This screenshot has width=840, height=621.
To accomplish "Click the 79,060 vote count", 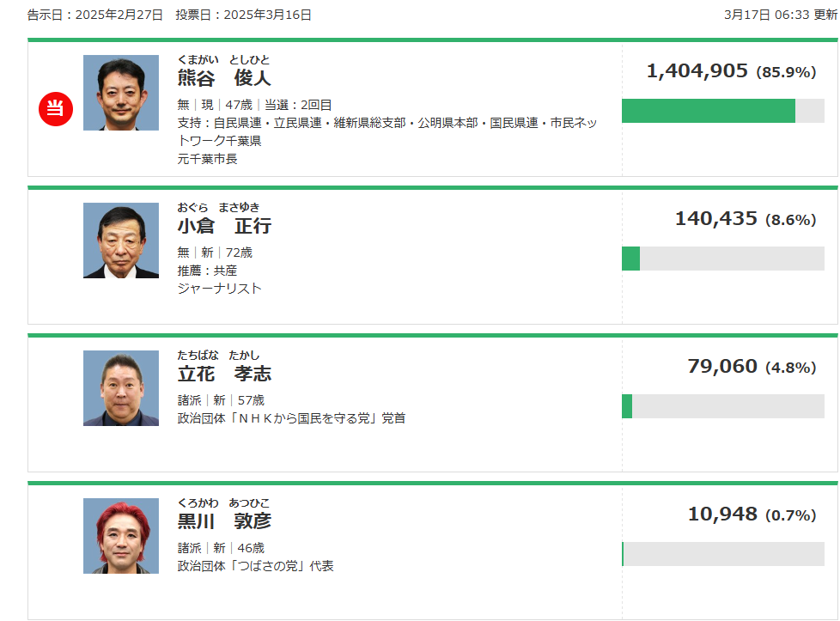I will [x=722, y=367].
